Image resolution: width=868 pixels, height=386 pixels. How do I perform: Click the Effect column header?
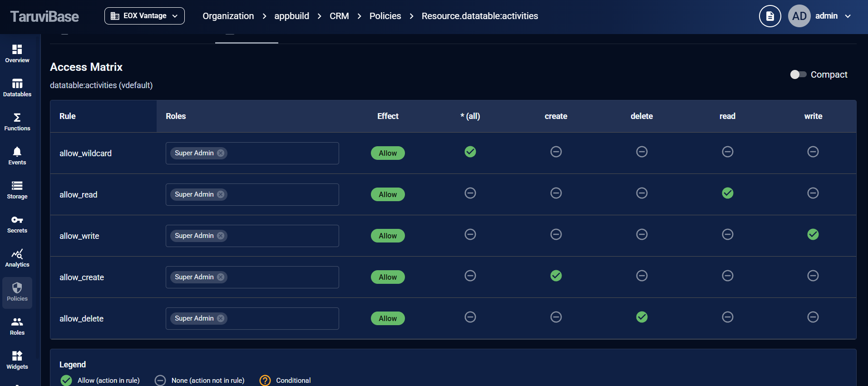388,116
